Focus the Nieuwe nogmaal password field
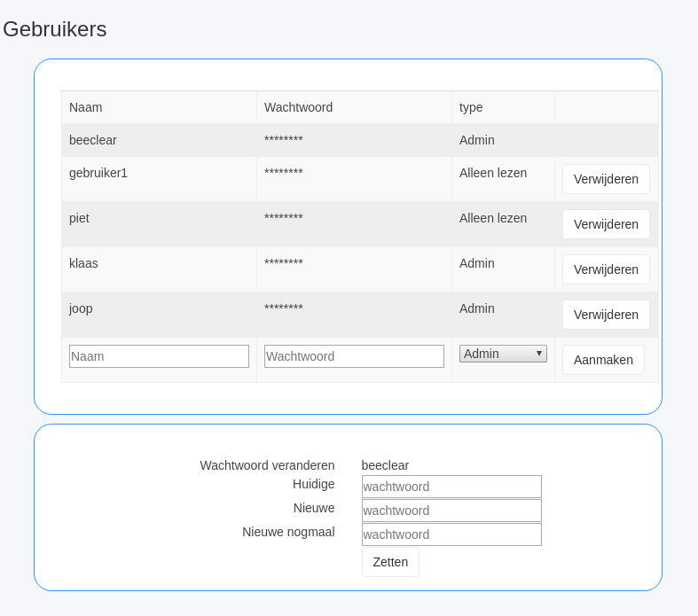The image size is (698, 616). point(451,534)
